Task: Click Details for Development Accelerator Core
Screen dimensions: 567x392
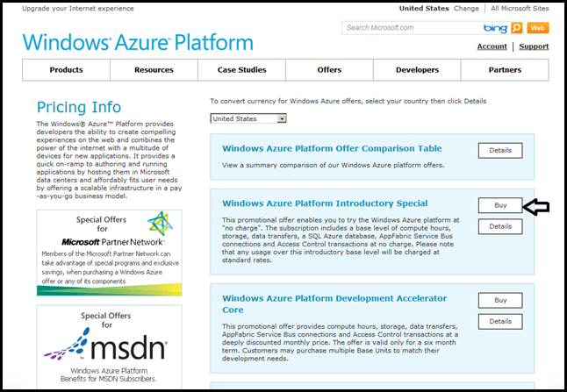Action: pos(500,322)
